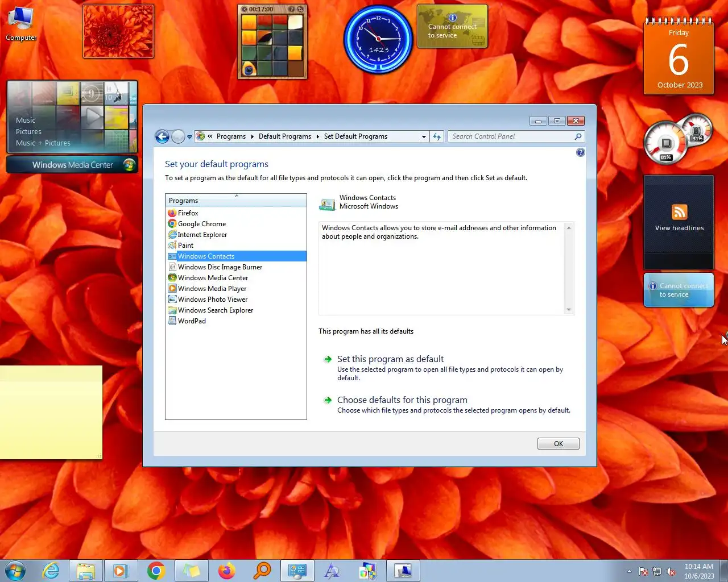728x582 pixels.
Task: Click the OK button
Action: 559,444
